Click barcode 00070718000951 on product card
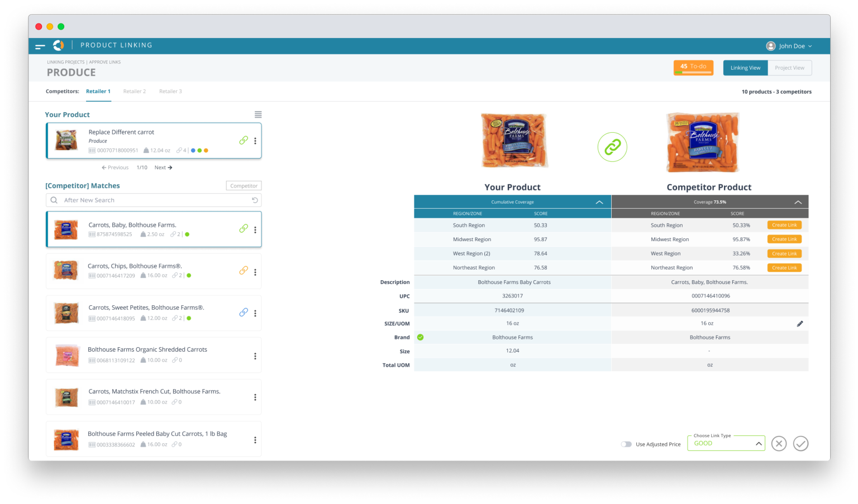858x504 pixels. click(x=113, y=151)
